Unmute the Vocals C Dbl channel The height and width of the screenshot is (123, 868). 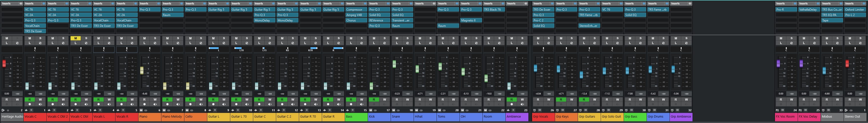(75, 38)
